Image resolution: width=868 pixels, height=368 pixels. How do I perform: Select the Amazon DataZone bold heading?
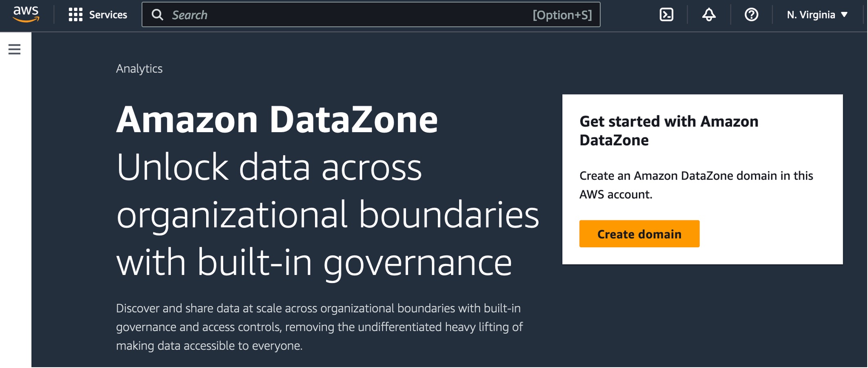coord(277,120)
